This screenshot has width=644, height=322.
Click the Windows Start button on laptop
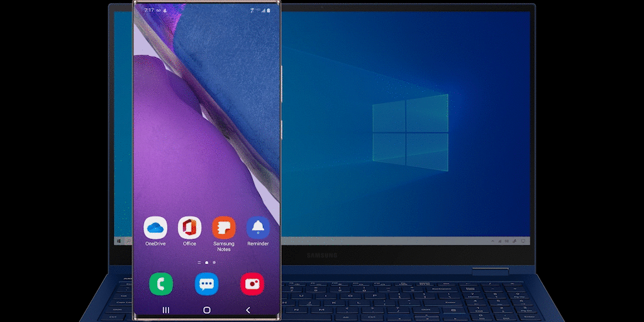118,241
